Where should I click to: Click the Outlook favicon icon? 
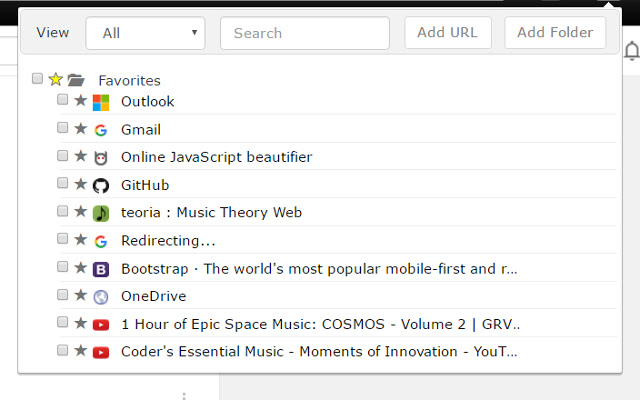click(x=100, y=102)
